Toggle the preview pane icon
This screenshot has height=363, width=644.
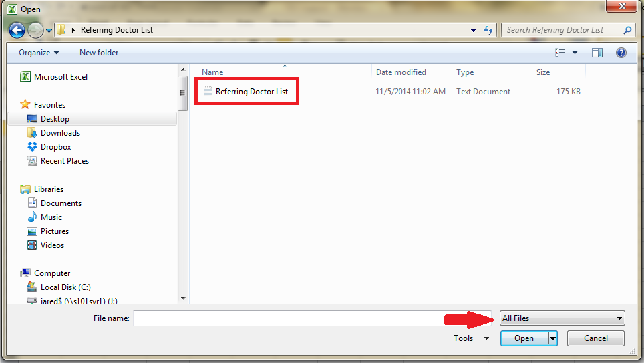pyautogui.click(x=597, y=53)
